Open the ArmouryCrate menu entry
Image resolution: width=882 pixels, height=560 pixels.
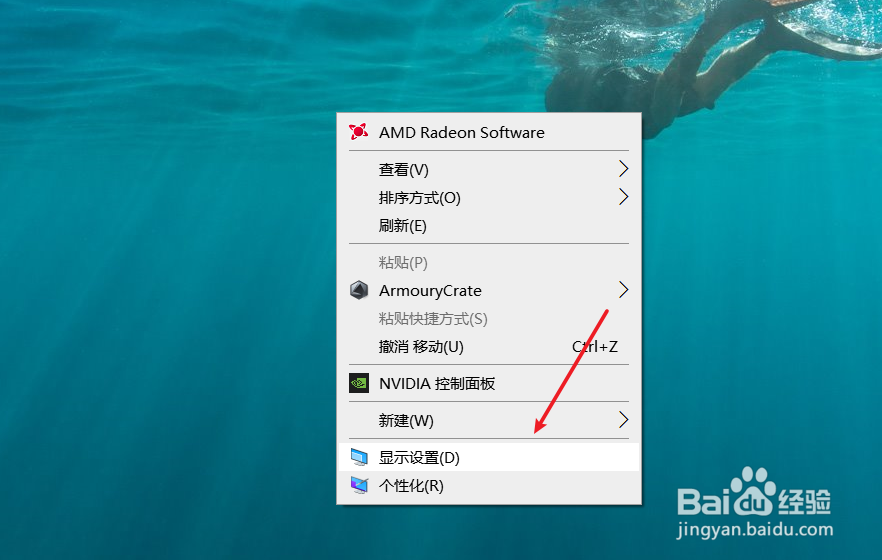[488, 291]
